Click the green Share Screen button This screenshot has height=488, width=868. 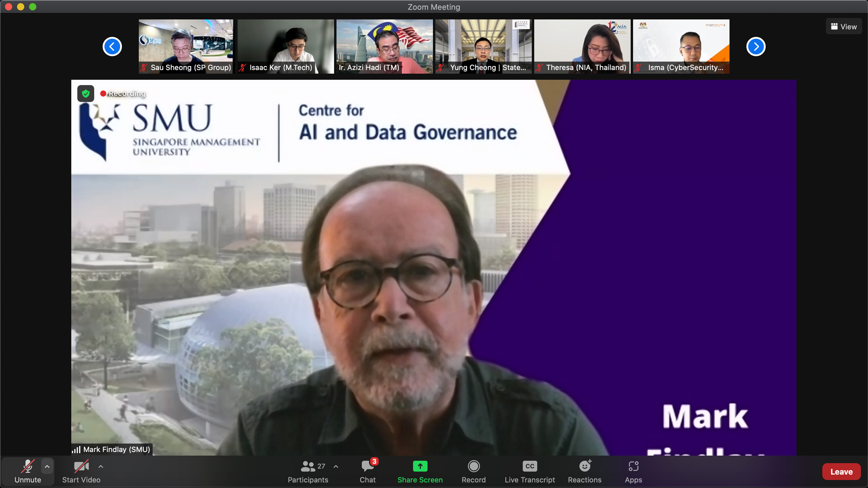(420, 471)
